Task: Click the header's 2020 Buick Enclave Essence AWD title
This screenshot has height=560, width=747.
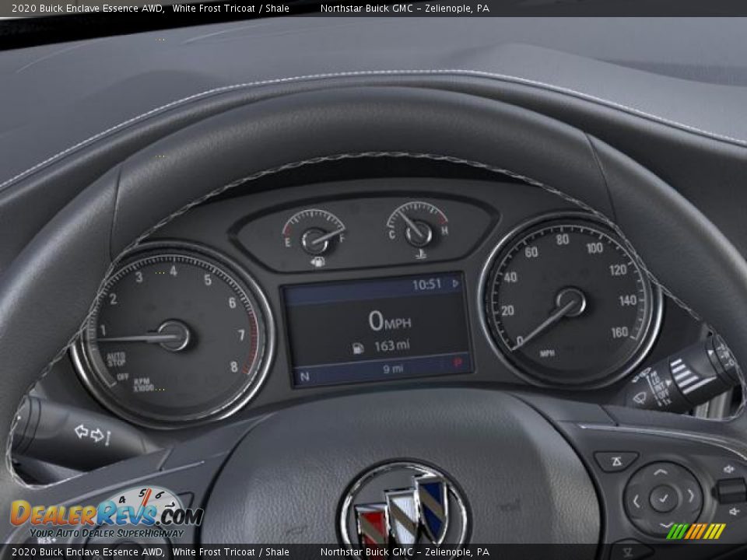Action: click(88, 8)
